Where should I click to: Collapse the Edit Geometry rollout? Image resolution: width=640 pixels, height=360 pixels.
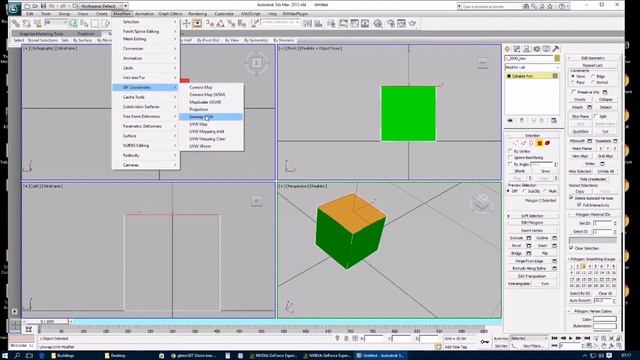[x=593, y=58]
